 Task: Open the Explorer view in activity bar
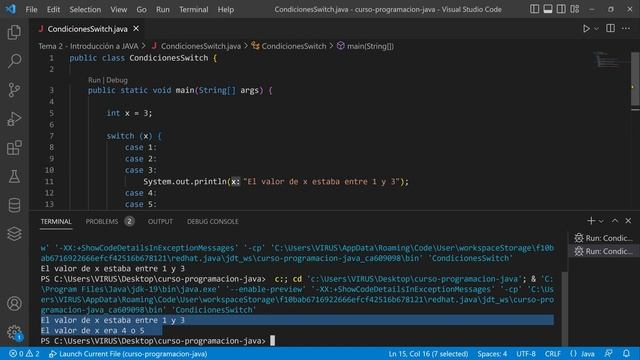point(14,32)
